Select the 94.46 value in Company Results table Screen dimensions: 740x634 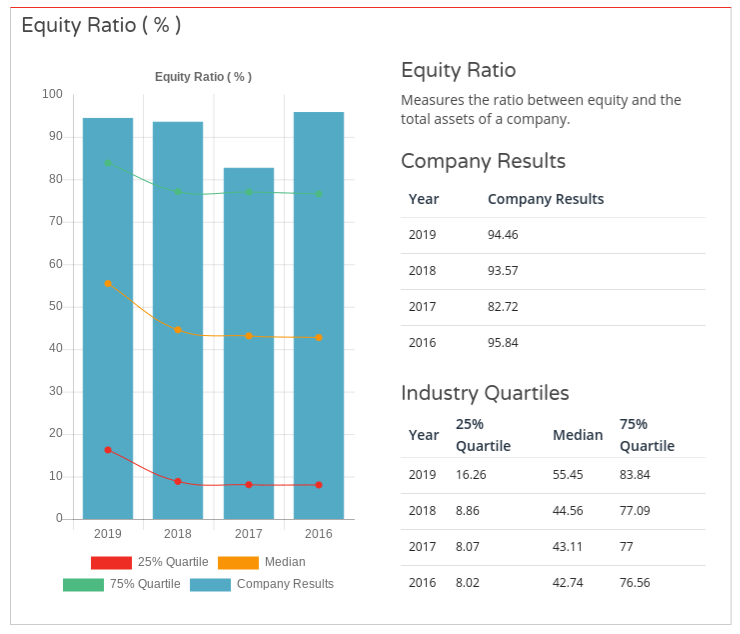click(x=502, y=235)
